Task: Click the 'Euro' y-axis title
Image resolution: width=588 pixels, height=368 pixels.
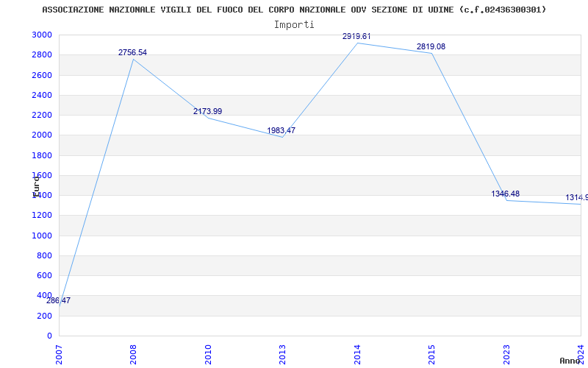Action: click(x=36, y=187)
